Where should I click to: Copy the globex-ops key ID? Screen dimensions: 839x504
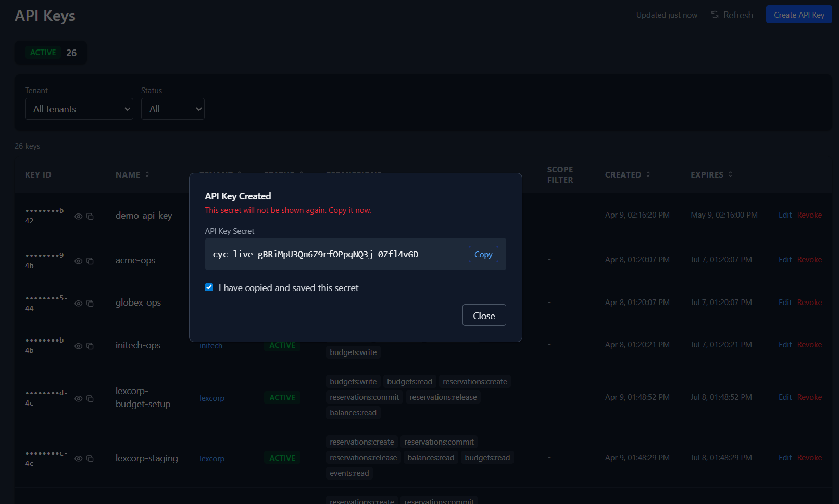[90, 303]
